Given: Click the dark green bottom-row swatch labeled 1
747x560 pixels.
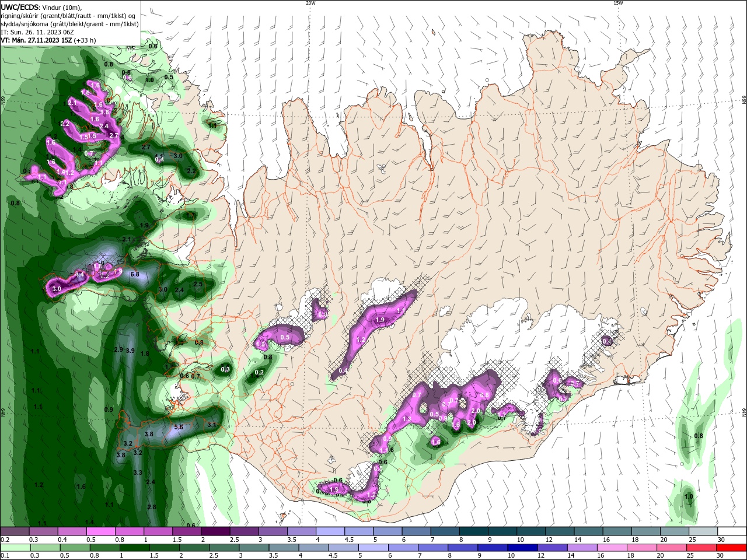Looking at the screenshot, I should [134, 548].
